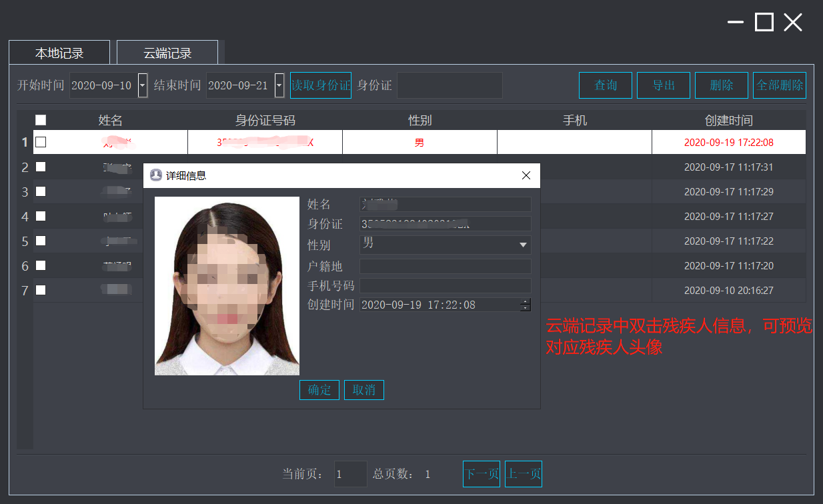
Task: Click the 男 gender cell in row 1
Action: click(x=420, y=142)
